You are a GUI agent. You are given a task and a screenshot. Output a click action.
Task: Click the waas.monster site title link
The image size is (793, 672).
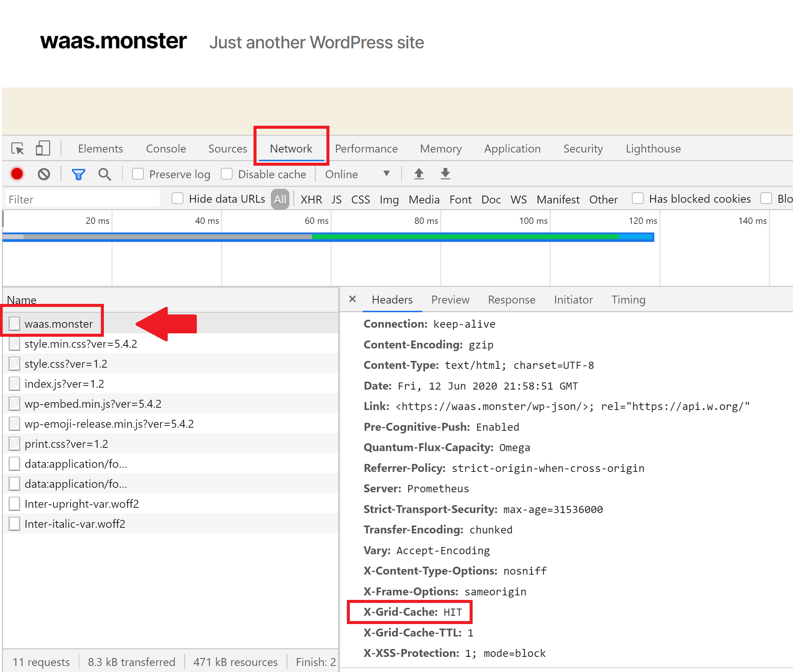coord(113,41)
